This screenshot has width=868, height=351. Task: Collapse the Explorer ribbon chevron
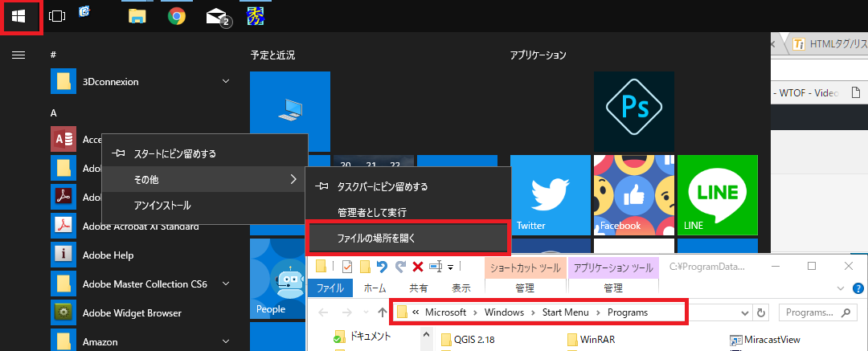click(841, 288)
